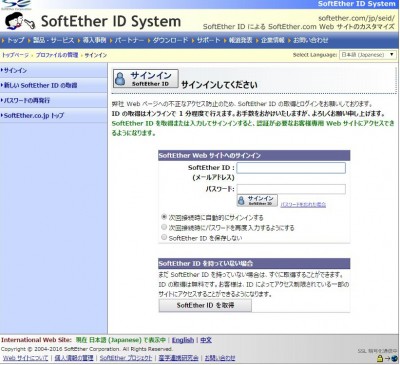Click the SSL padlock icon in footer
This screenshot has width=400, height=365.
click(x=380, y=359)
